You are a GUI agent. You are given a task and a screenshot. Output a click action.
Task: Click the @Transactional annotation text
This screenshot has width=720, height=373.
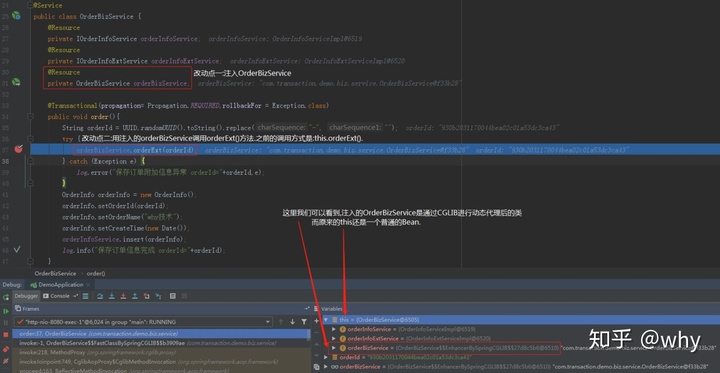[x=72, y=105]
